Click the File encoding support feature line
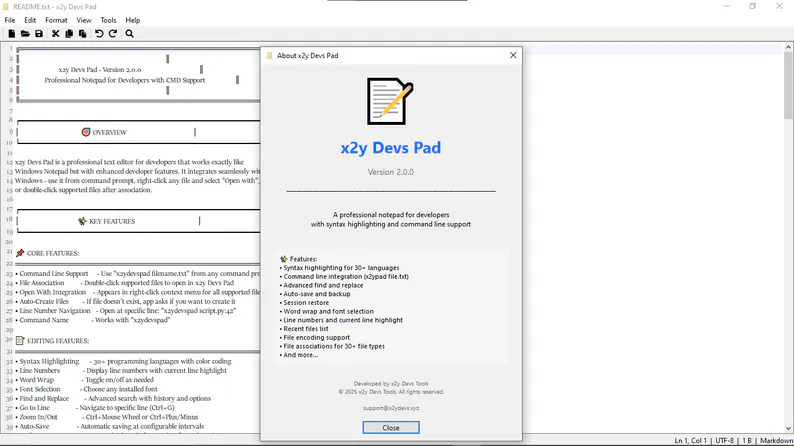The height and width of the screenshot is (446, 794). coord(315,338)
